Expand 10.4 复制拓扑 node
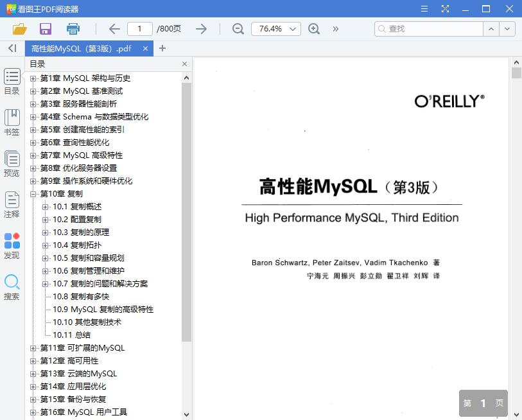 tap(46, 245)
